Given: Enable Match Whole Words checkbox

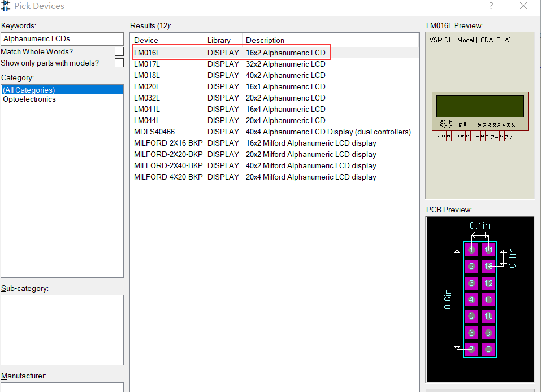Looking at the screenshot, I should pos(119,51).
